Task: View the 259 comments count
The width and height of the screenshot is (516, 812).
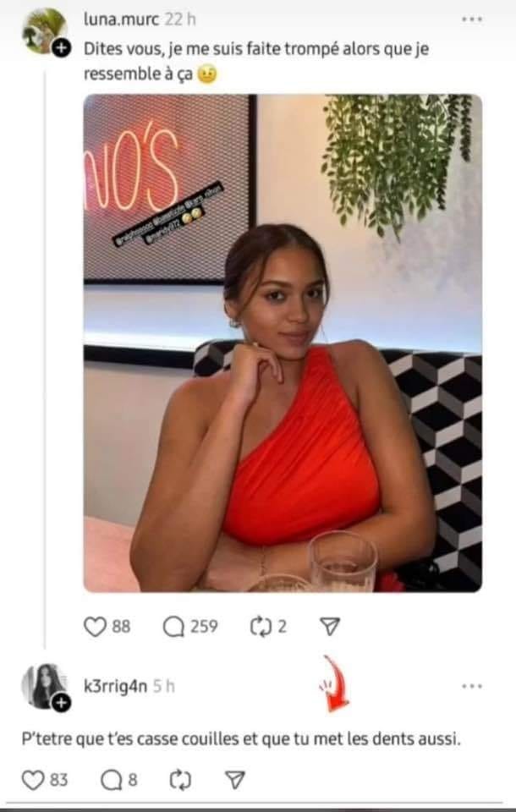Action: (x=204, y=627)
